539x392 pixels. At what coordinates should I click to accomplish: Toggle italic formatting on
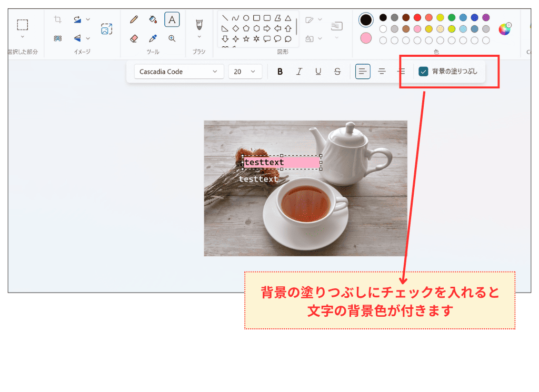(x=299, y=71)
